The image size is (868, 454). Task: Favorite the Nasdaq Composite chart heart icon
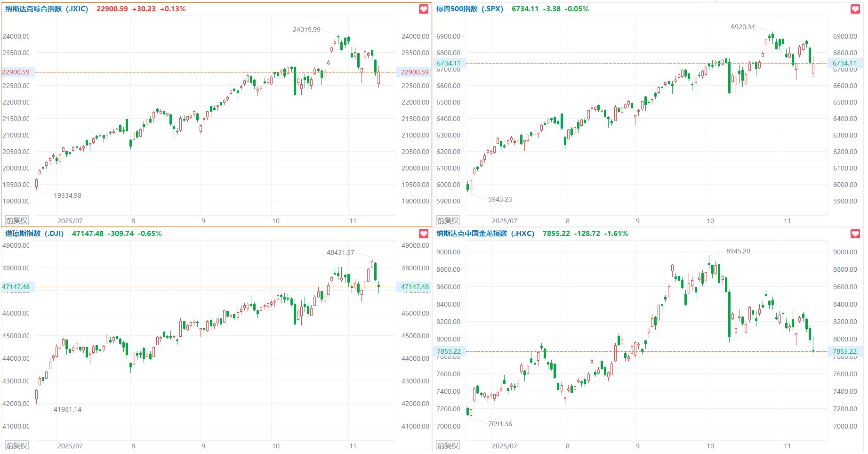click(424, 9)
